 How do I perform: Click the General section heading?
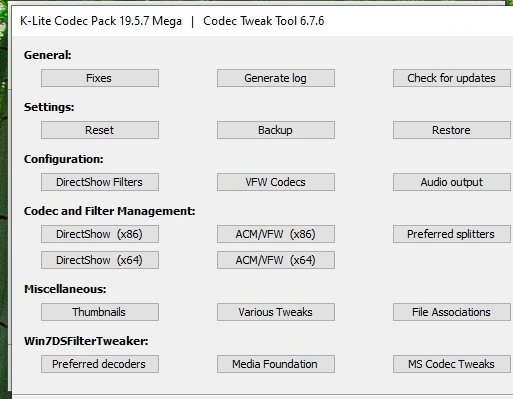(x=48, y=55)
